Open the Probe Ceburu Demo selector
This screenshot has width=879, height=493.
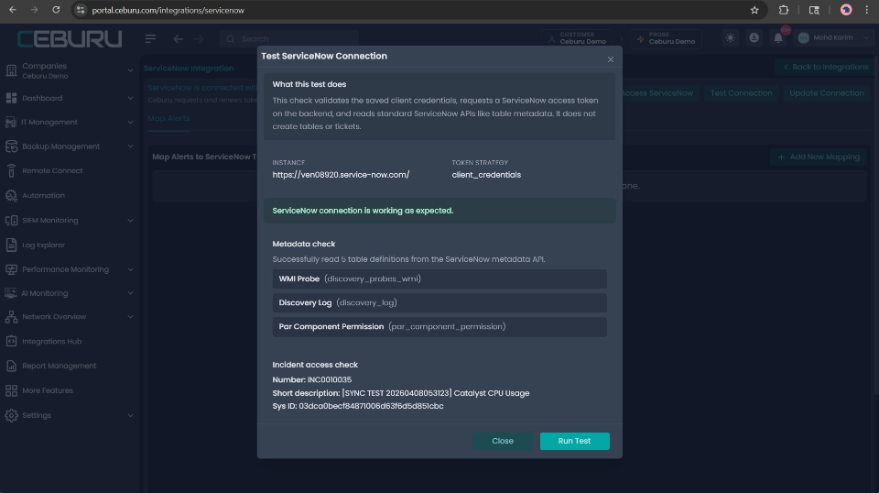click(x=666, y=38)
